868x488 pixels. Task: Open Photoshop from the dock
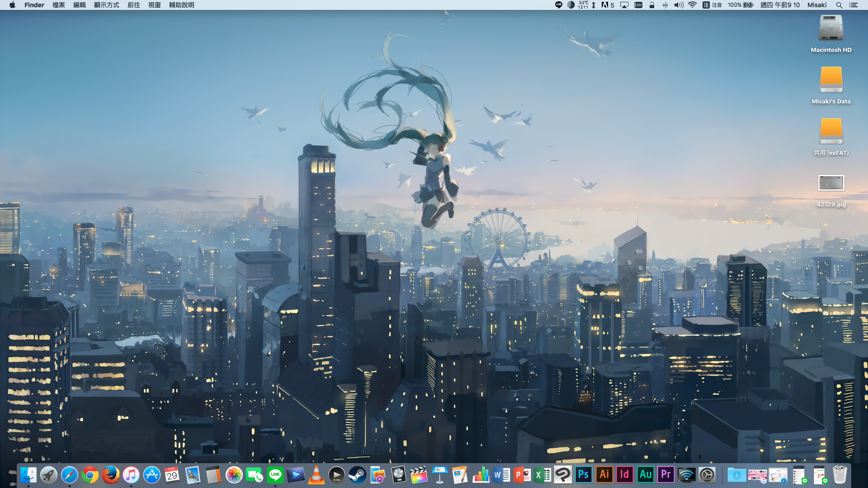click(x=583, y=475)
